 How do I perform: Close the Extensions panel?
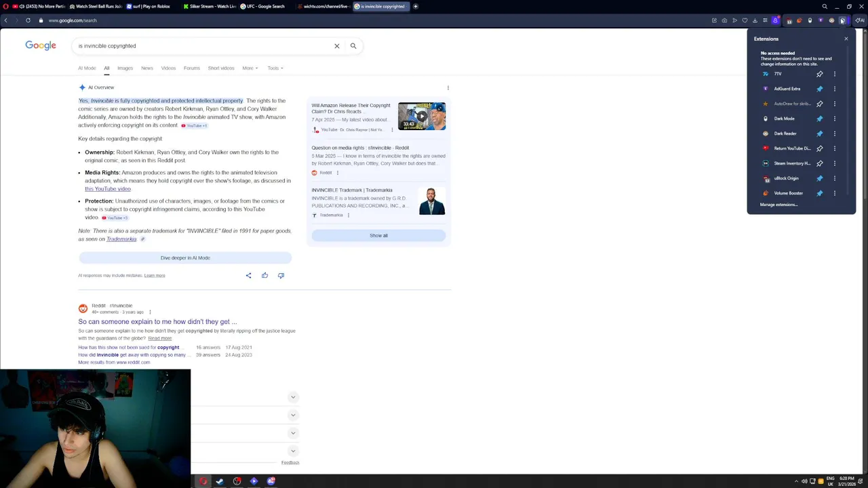point(846,39)
